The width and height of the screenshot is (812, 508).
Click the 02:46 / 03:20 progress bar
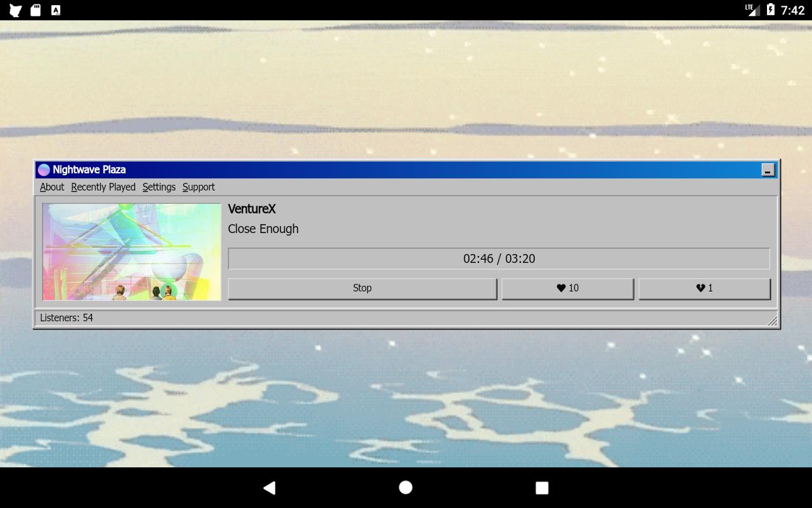[x=499, y=258]
